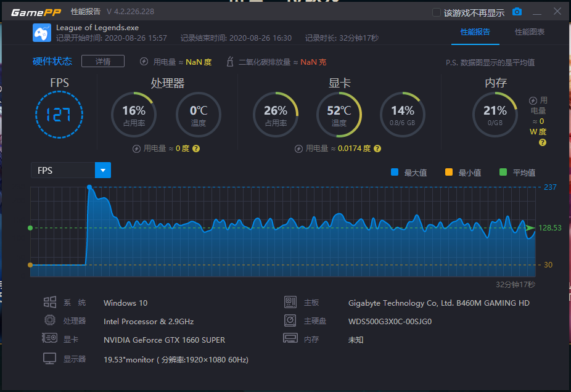The width and height of the screenshot is (571, 392).
Task: Click the help icon beside GPU power usage
Action: tap(377, 149)
